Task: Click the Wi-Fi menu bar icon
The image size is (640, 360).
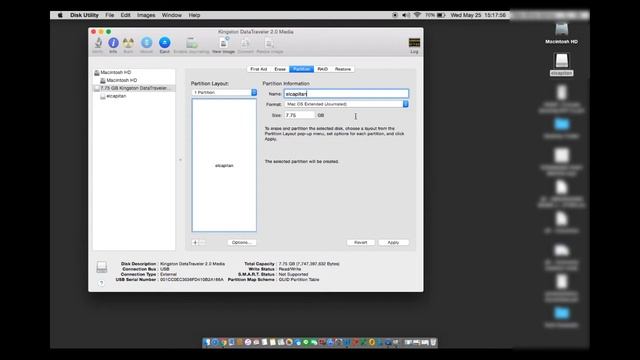Action: coord(417,15)
